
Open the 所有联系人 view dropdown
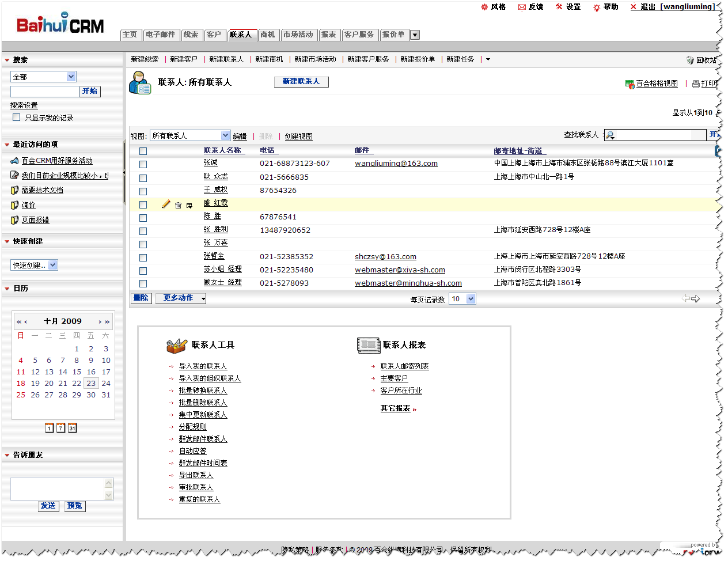[190, 136]
